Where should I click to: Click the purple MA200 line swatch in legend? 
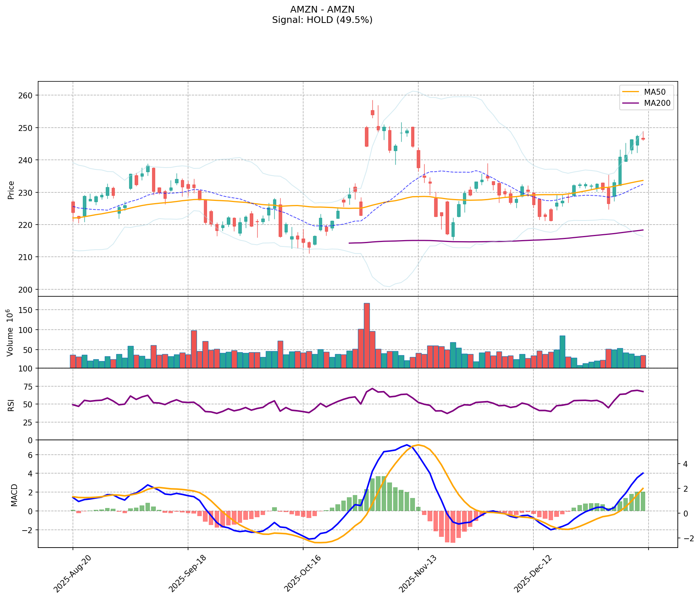[631, 104]
